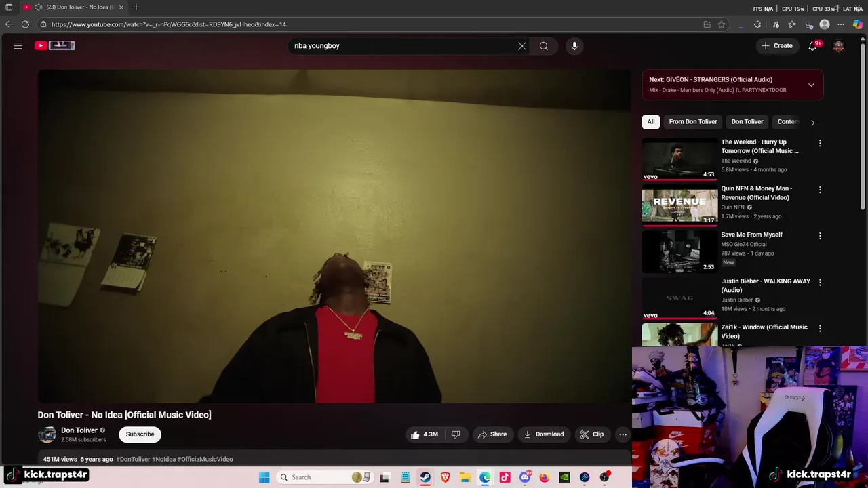Open options menu for Save Me From Myself

point(820,236)
